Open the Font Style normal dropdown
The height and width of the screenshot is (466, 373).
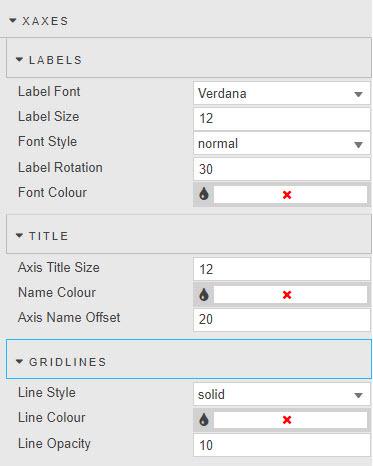point(282,144)
